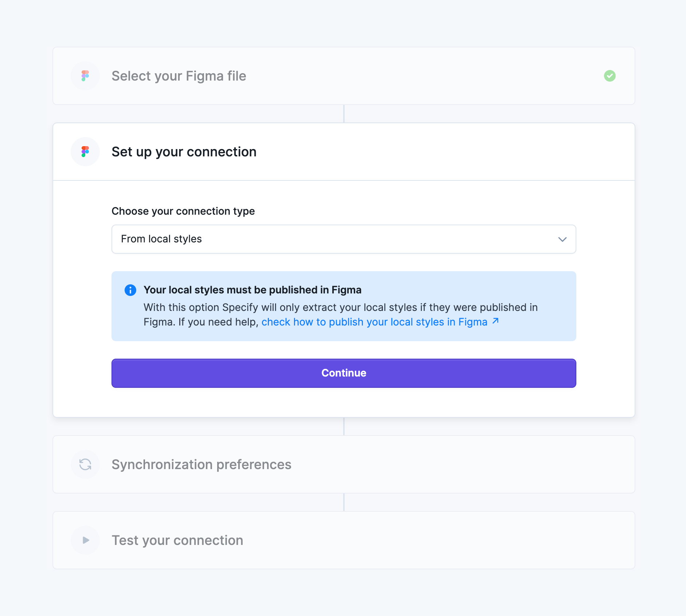This screenshot has width=686, height=616.
Task: Open 'check how to publish your local styles' link
Action: [375, 322]
